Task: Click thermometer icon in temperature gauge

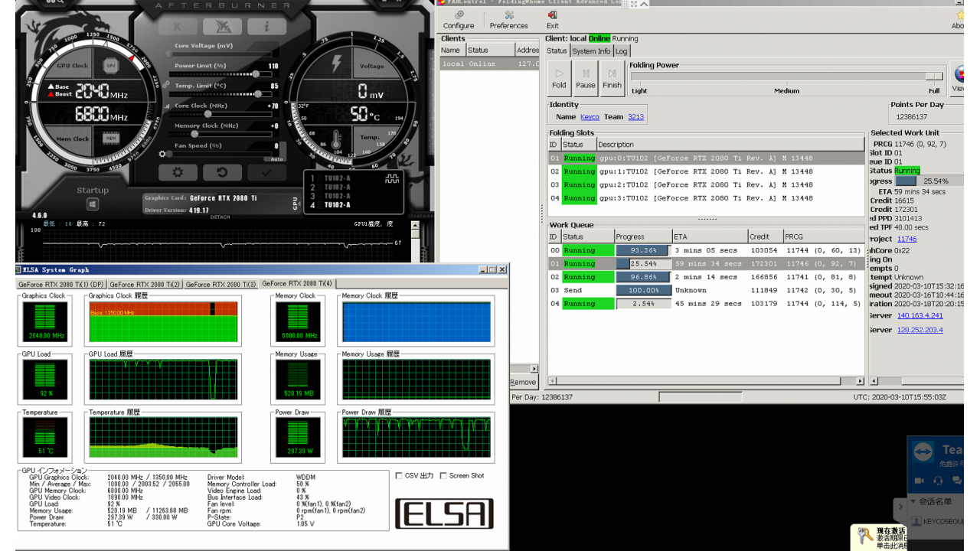Action: (x=335, y=140)
